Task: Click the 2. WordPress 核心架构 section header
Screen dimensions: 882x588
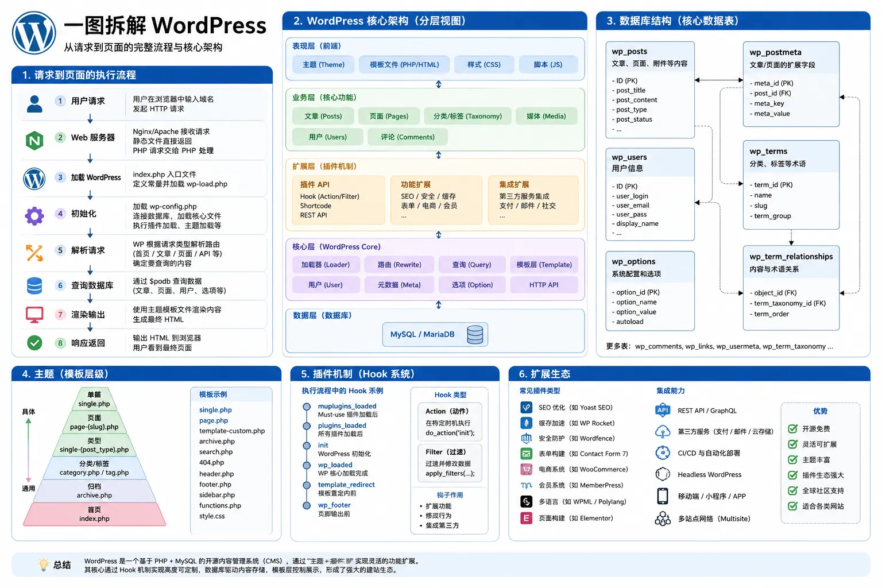Action: point(435,21)
